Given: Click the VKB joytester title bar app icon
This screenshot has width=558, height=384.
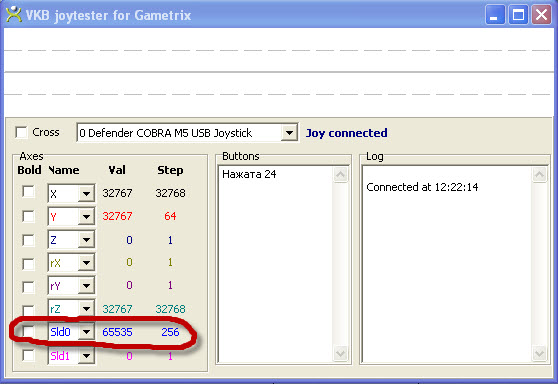Looking at the screenshot, I should (x=14, y=14).
